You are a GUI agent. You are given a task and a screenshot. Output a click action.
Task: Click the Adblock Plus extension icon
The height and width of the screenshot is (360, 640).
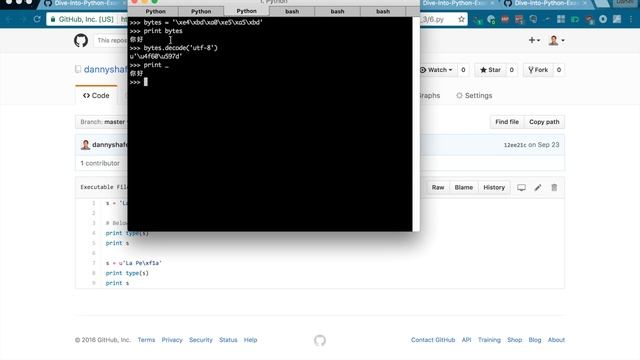point(505,19)
